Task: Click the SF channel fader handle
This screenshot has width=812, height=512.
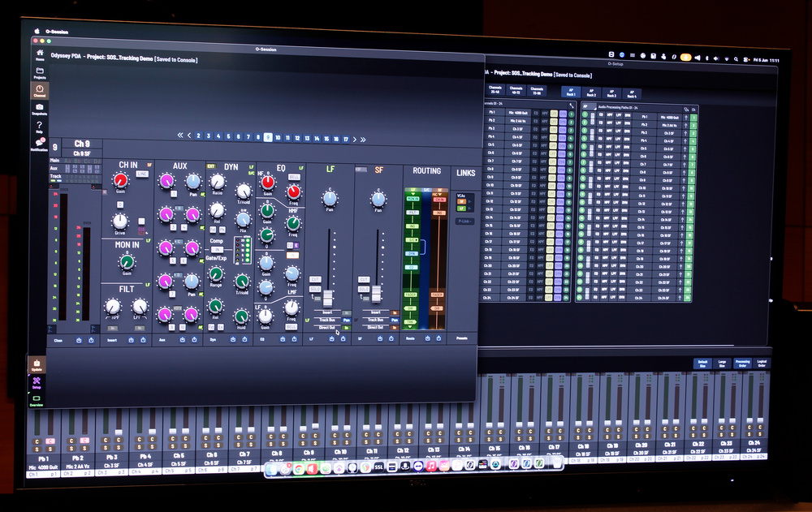Action: pyautogui.click(x=377, y=294)
